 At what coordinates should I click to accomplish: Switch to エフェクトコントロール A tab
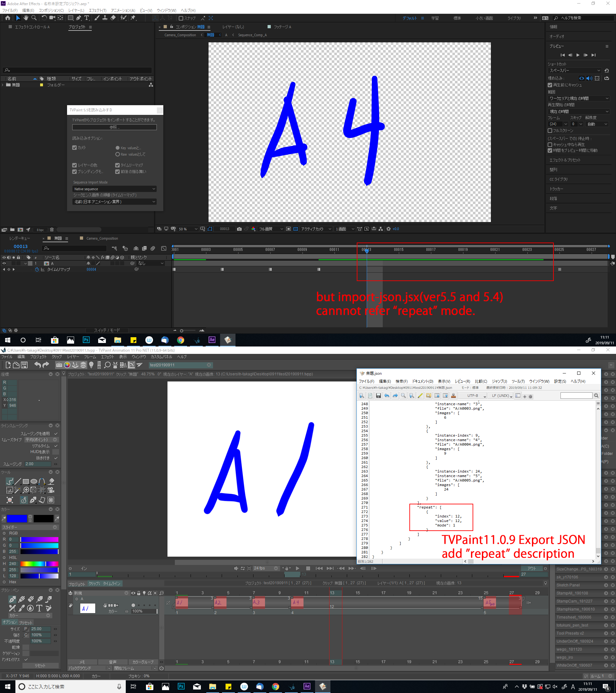pos(32,27)
